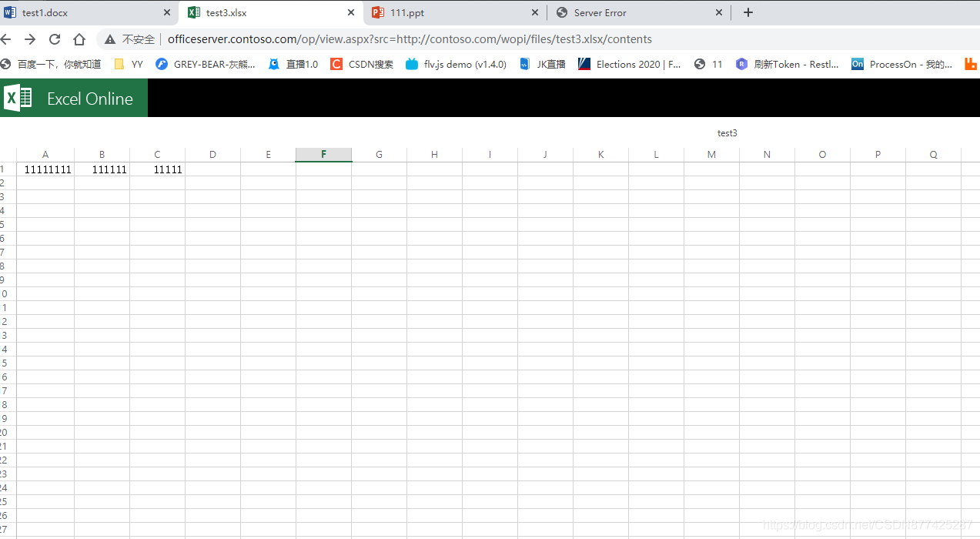The image size is (980, 539).
Task: Open the JK直播 bookmark
Action: coord(543,64)
